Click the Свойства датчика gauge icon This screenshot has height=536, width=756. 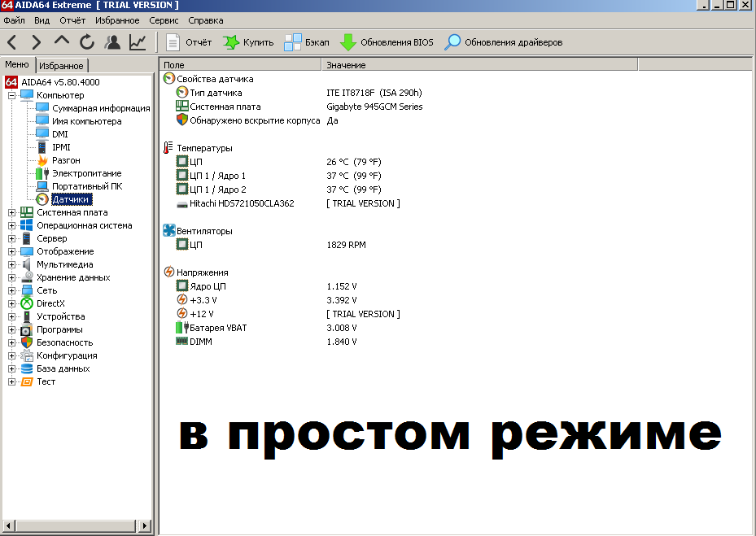168,79
